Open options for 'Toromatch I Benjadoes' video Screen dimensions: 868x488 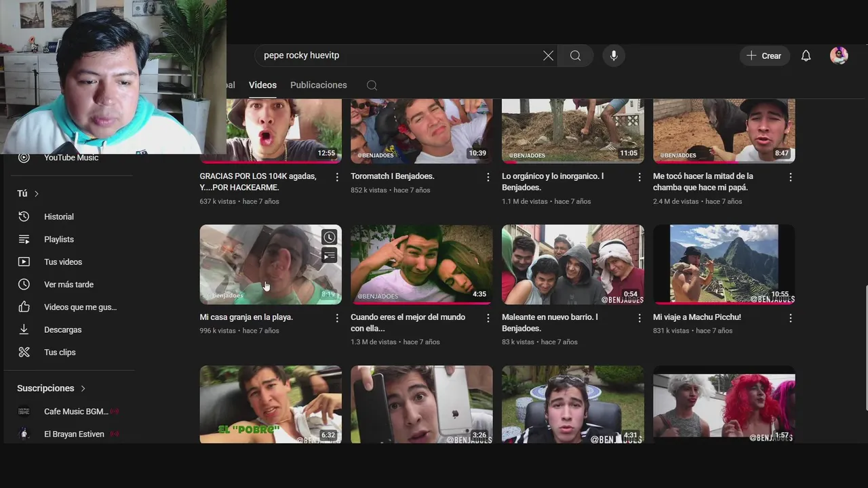coord(488,177)
